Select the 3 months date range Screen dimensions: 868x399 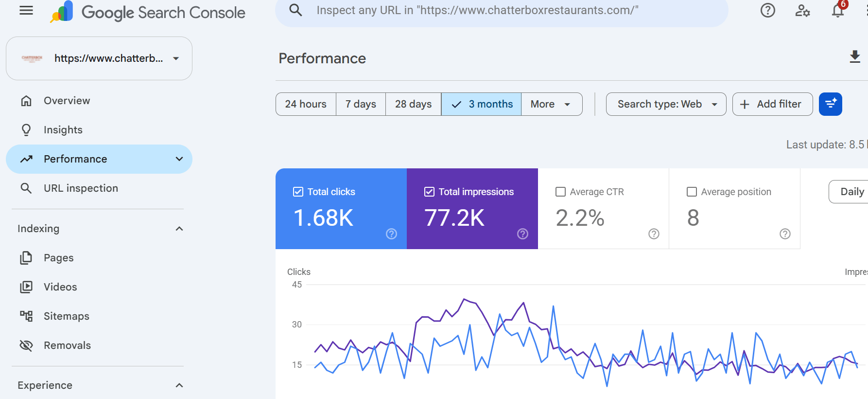point(481,104)
